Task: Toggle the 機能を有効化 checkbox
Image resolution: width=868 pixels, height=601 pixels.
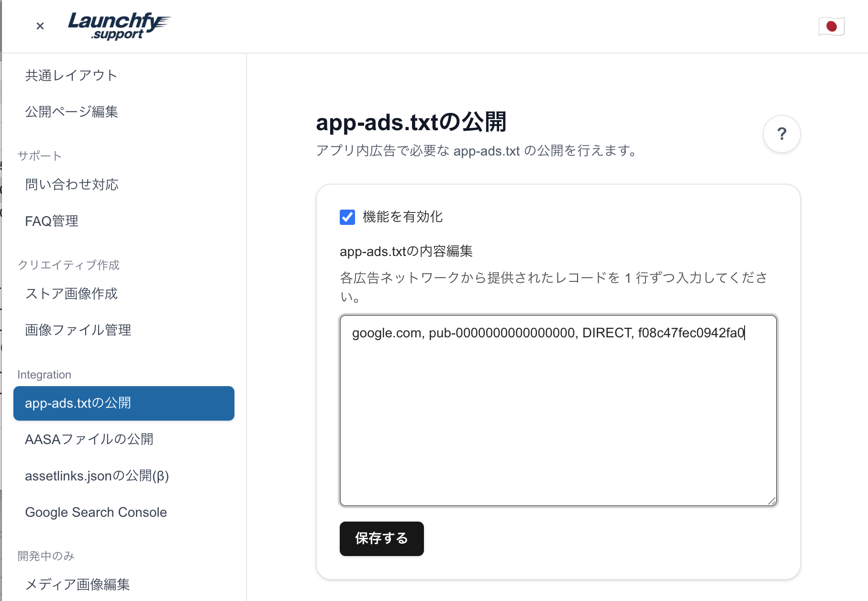Action: [x=347, y=217]
